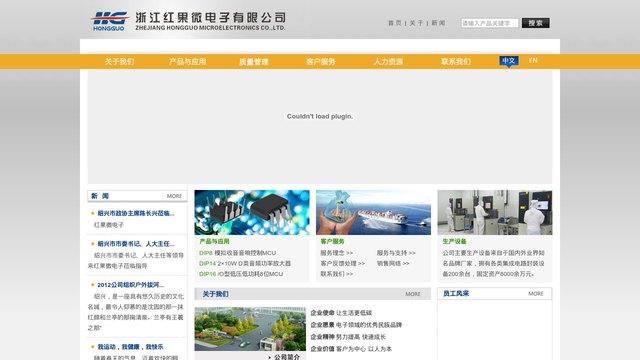Click the 红果微电子 news summary text
The height and width of the screenshot is (360, 640).
pos(109,225)
